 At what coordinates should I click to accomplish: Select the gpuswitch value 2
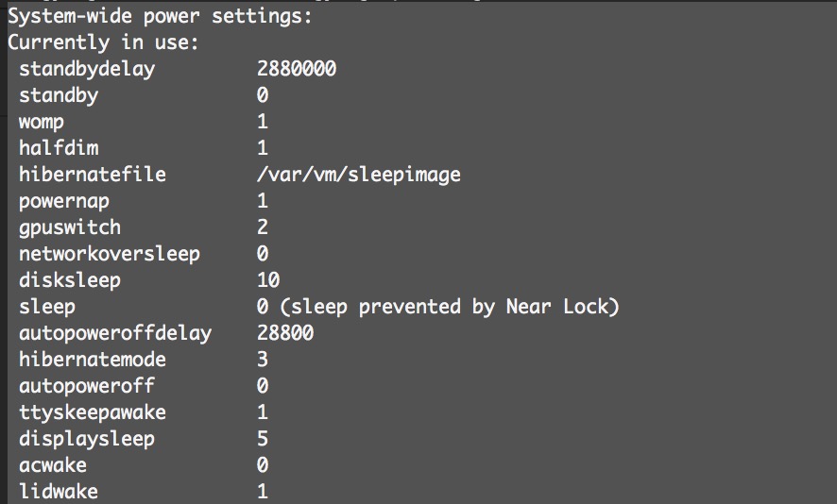(x=263, y=227)
